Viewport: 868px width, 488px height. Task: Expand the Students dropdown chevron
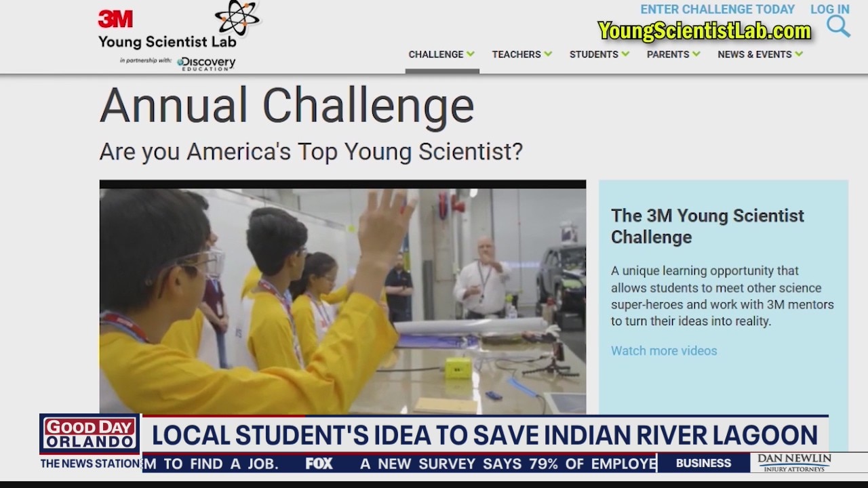(625, 54)
